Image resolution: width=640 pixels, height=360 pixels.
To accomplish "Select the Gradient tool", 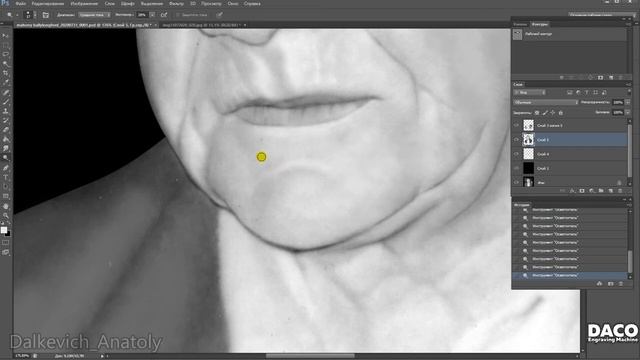I will pos(6,139).
